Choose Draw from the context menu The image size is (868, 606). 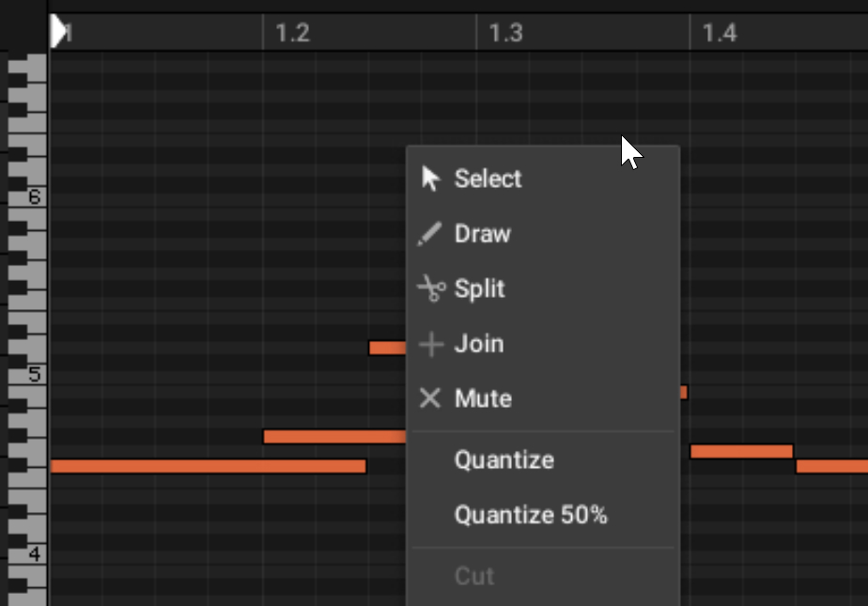[482, 233]
